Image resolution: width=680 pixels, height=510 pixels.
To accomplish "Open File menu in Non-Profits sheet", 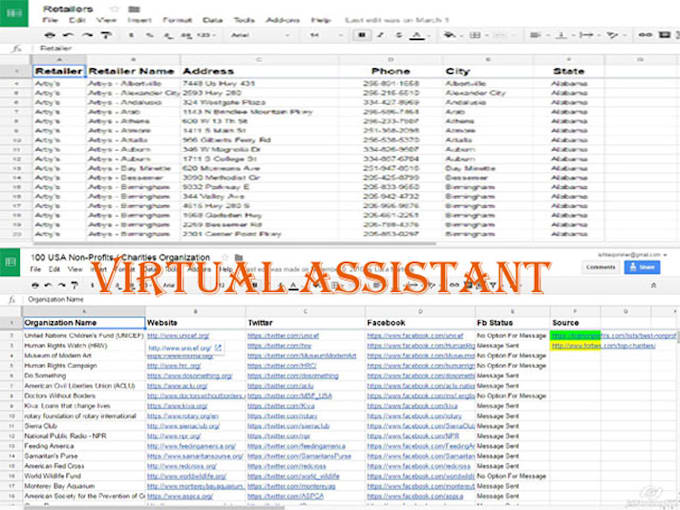I will pos(35,269).
